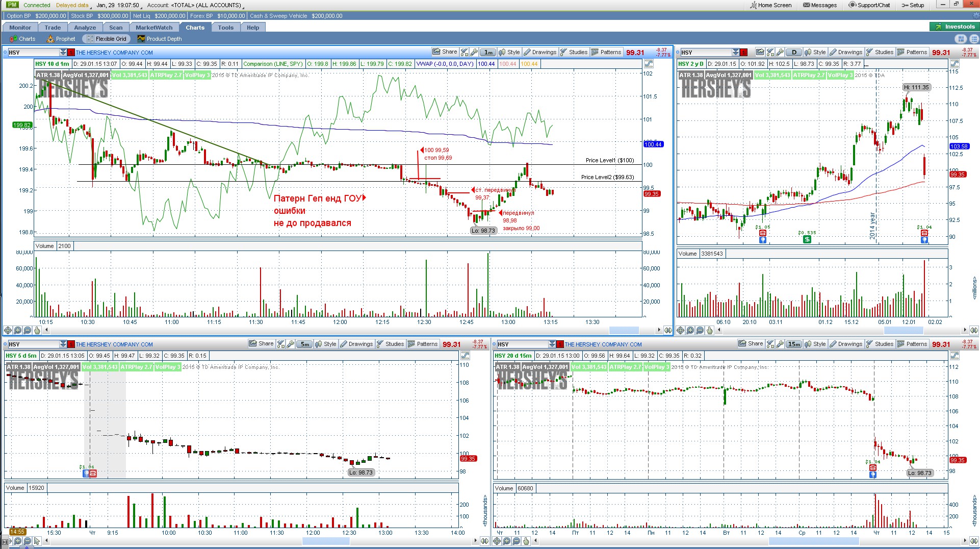The width and height of the screenshot is (980, 549).
Task: Toggle red link clipboard on 5m chart
Action: click(71, 344)
